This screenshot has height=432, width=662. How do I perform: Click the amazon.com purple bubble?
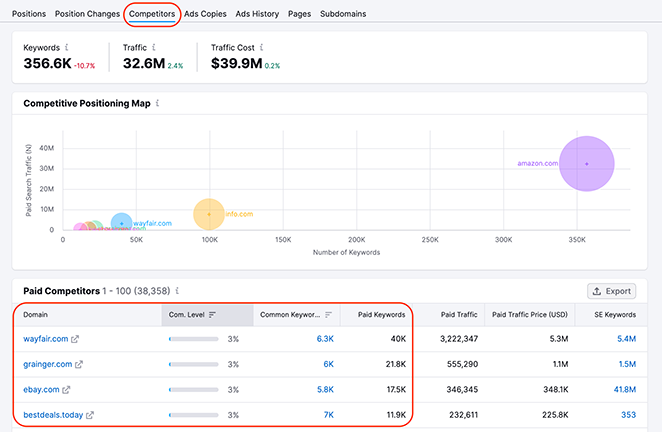pos(586,163)
